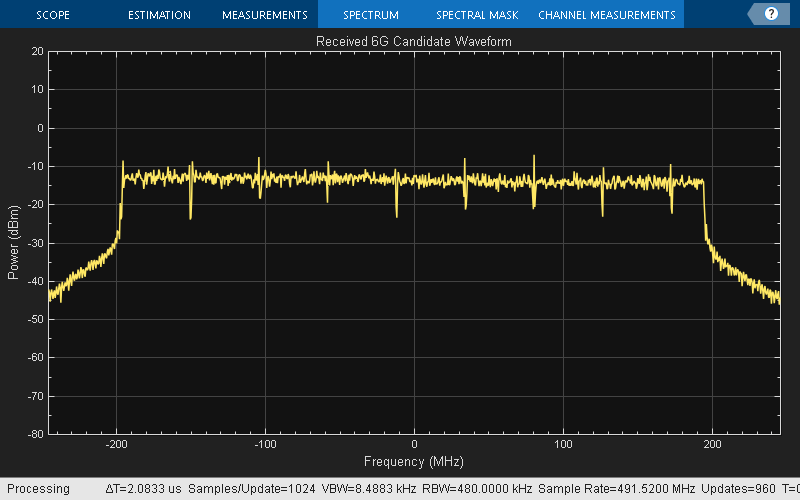Viewport: 800px width, 500px height.
Task: Open the Spectral Mask tab
Action: click(475, 15)
